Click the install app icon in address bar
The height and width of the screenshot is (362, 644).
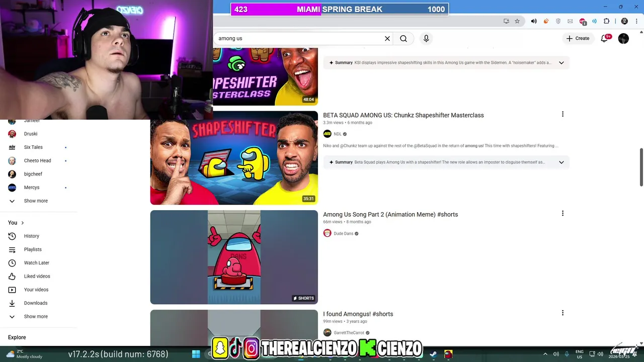pos(506,21)
